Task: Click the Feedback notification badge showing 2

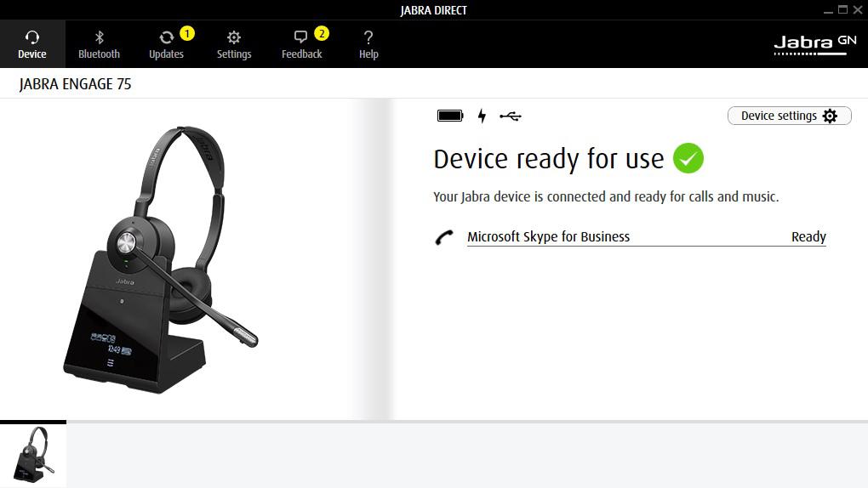Action: click(322, 34)
